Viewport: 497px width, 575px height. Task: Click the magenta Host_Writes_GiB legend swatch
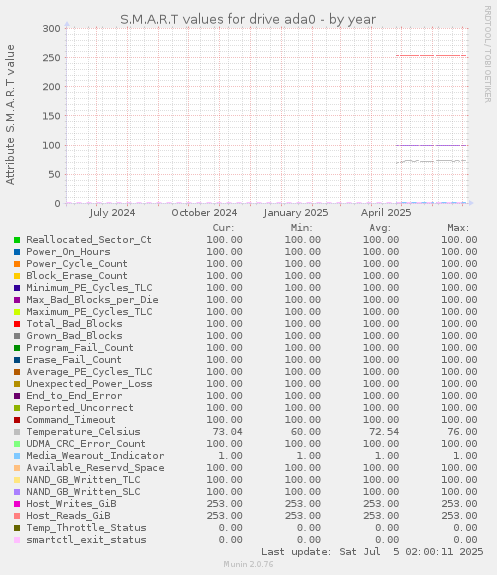(x=17, y=504)
